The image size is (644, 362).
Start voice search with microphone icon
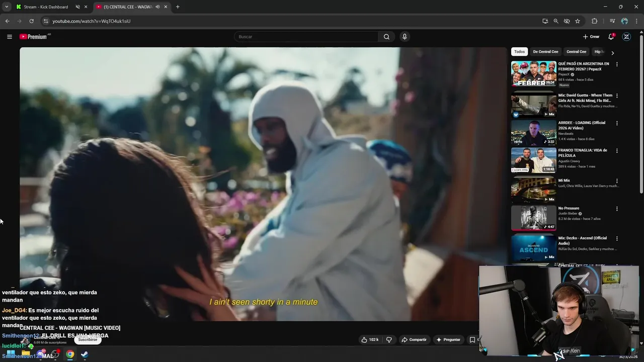pos(405,37)
